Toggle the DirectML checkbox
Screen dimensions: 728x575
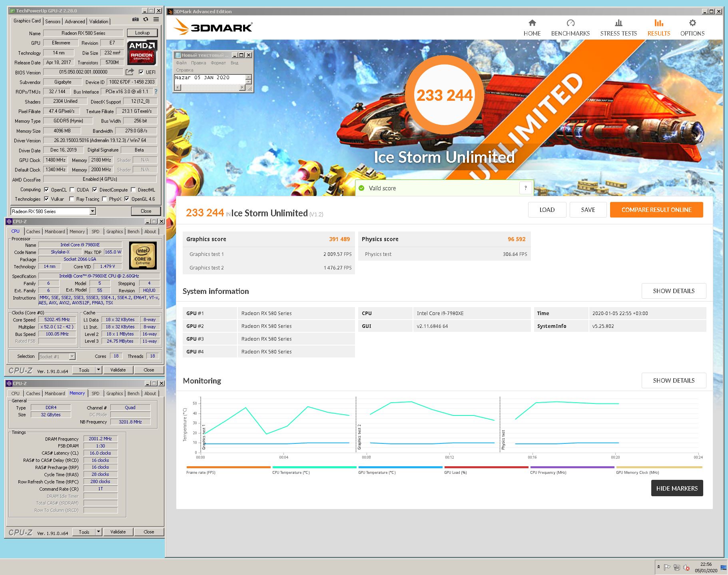(x=134, y=190)
